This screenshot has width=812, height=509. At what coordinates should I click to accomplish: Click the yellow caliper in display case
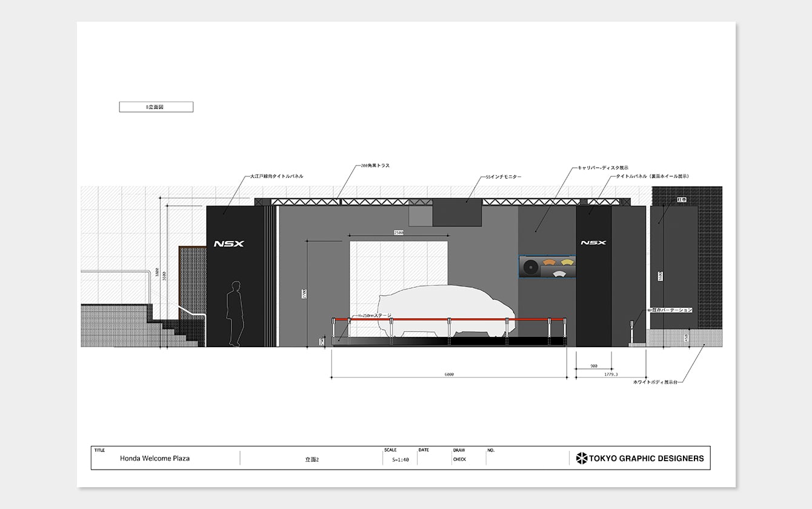click(x=567, y=262)
